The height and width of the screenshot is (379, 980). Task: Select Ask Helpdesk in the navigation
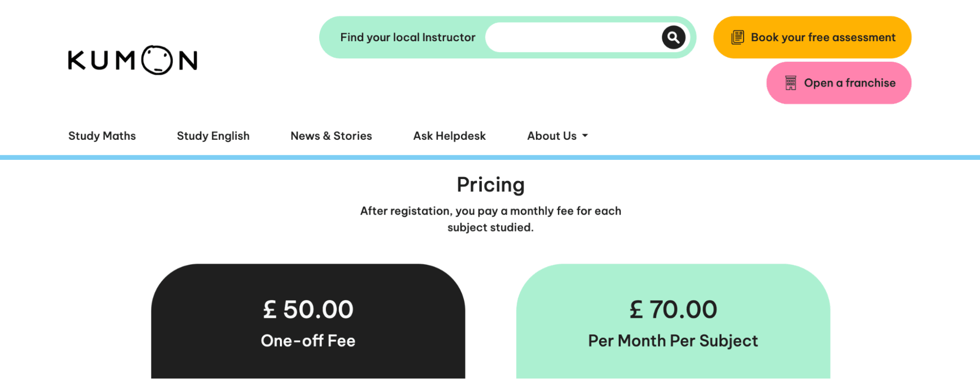coord(450,136)
